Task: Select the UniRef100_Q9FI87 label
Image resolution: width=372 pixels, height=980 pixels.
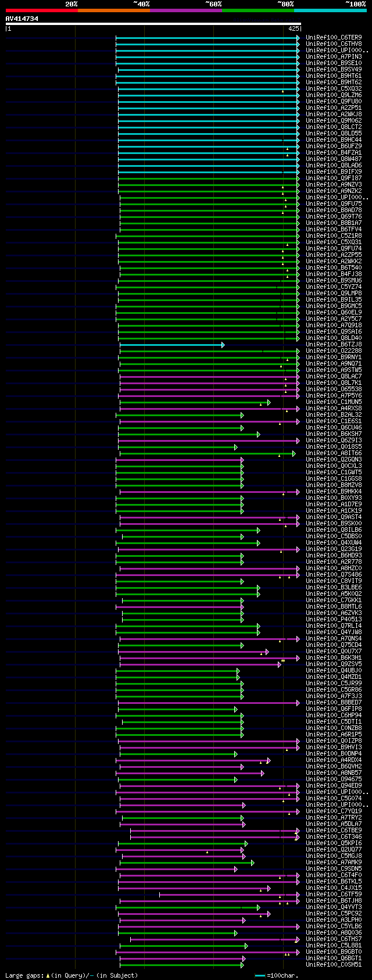Action: (334, 178)
